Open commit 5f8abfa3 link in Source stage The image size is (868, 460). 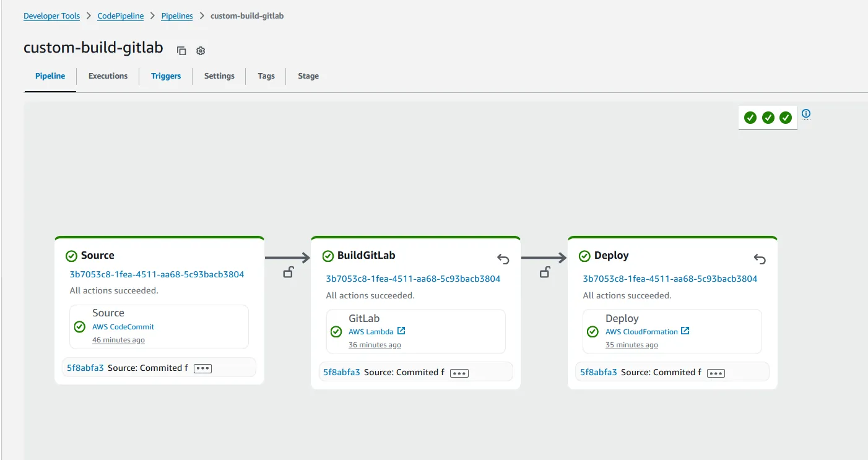click(85, 368)
